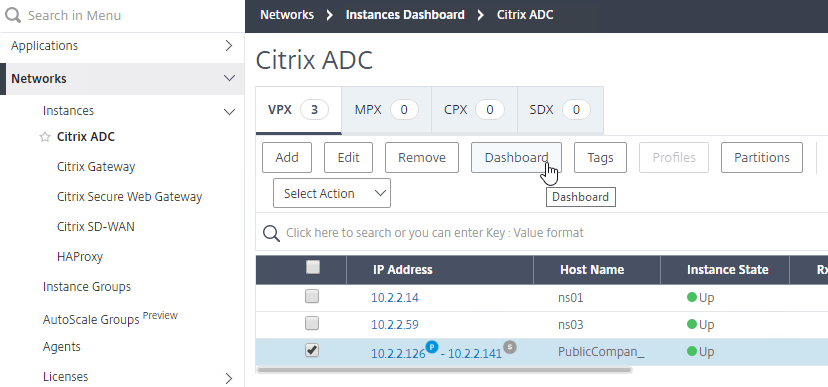Click the green Up status dot for ns01

pyautogui.click(x=692, y=297)
